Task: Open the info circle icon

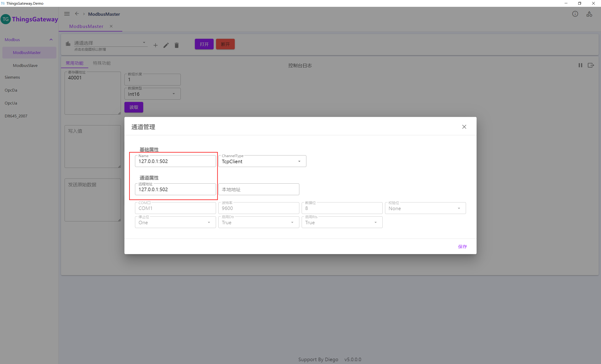Action: (575, 14)
